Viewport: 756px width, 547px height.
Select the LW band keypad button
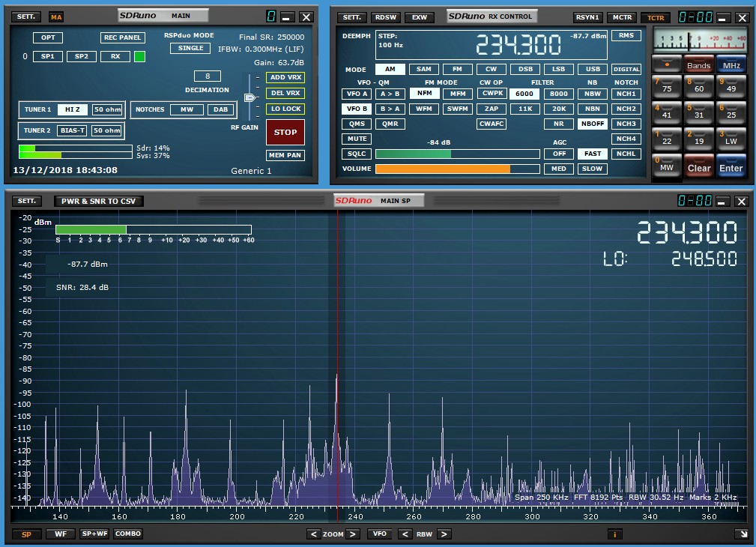click(731, 139)
